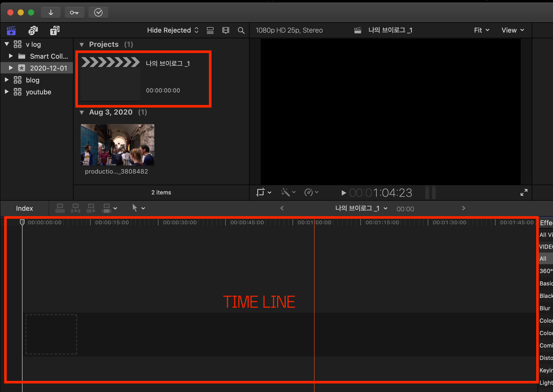553x392 pixels.
Task: Collapse the v log library
Action: (7, 44)
